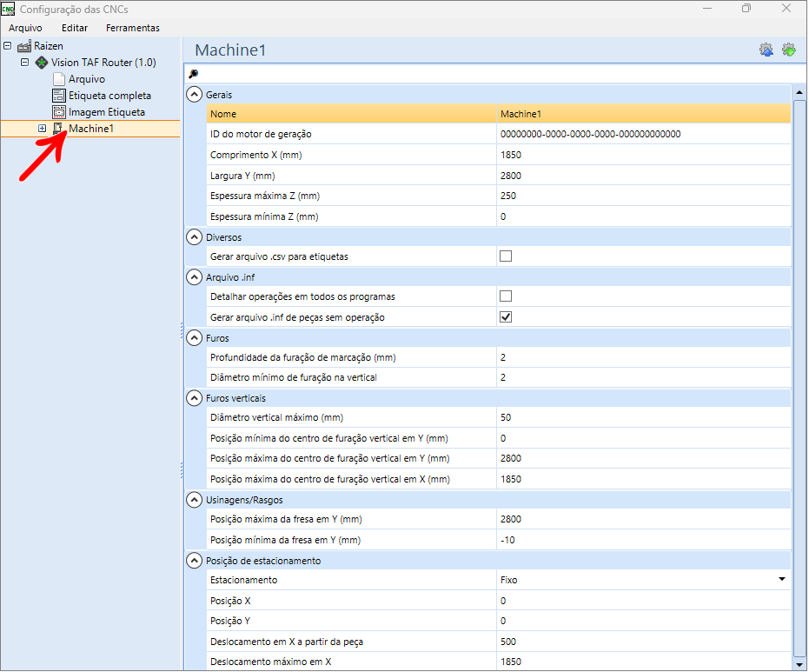Click the scrollbar down arrow
The width and height of the screenshot is (809, 672).
799,665
